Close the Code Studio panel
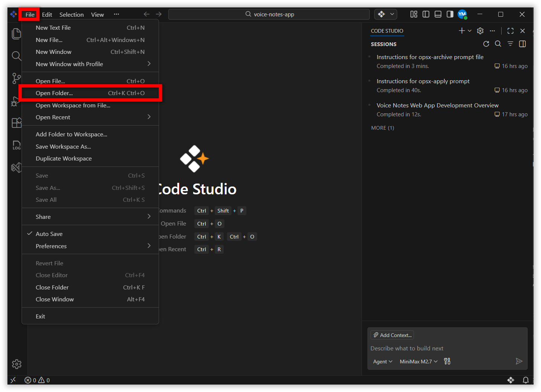The width and height of the screenshot is (541, 392). (x=522, y=31)
